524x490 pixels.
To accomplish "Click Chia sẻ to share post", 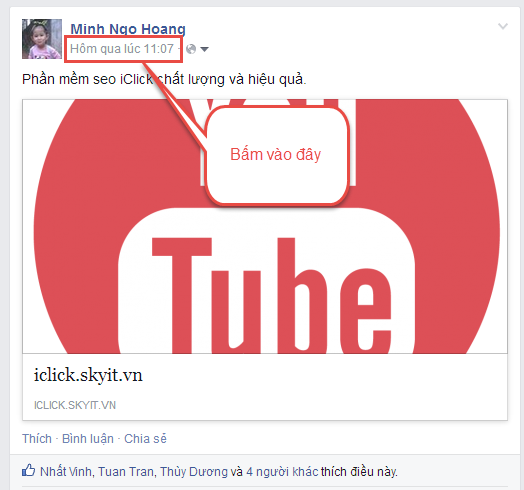I will coord(145,439).
